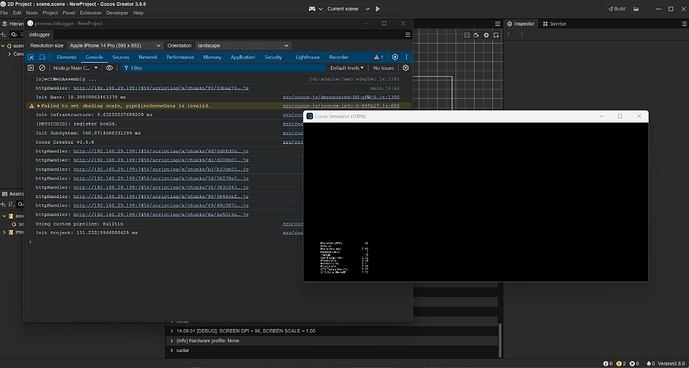This screenshot has height=368, width=689.
Task: Click the play preview button in the top toolbar
Action: coord(378,9)
